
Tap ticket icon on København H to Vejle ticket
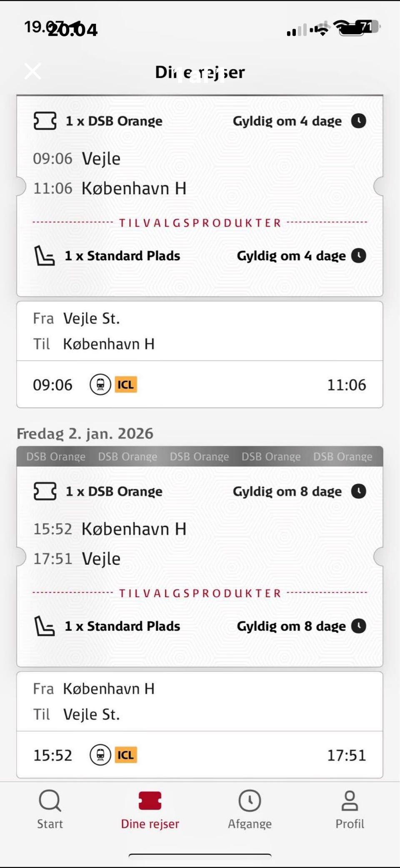(45, 491)
